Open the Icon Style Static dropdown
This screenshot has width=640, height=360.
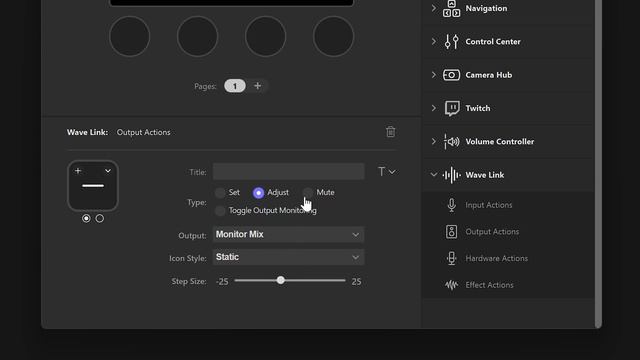click(x=288, y=257)
